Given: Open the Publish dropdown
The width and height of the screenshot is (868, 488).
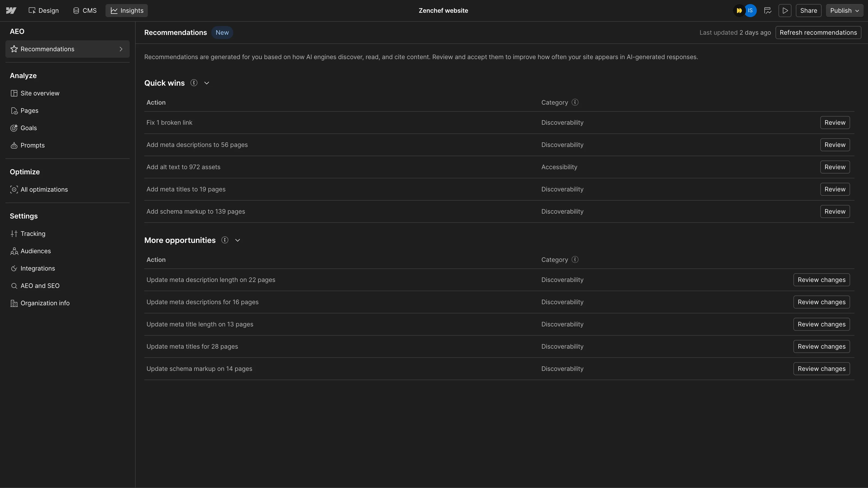Looking at the screenshot, I should coord(844,11).
